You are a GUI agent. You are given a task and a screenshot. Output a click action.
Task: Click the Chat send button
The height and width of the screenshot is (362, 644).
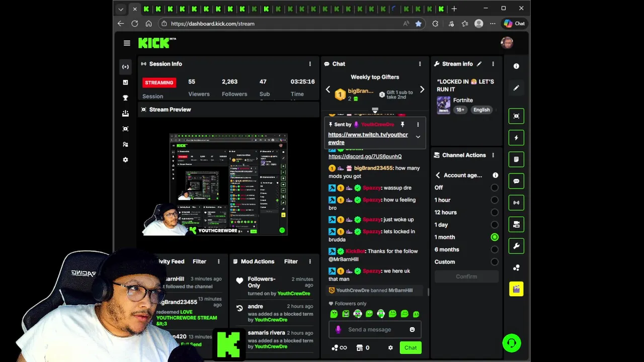[411, 348]
